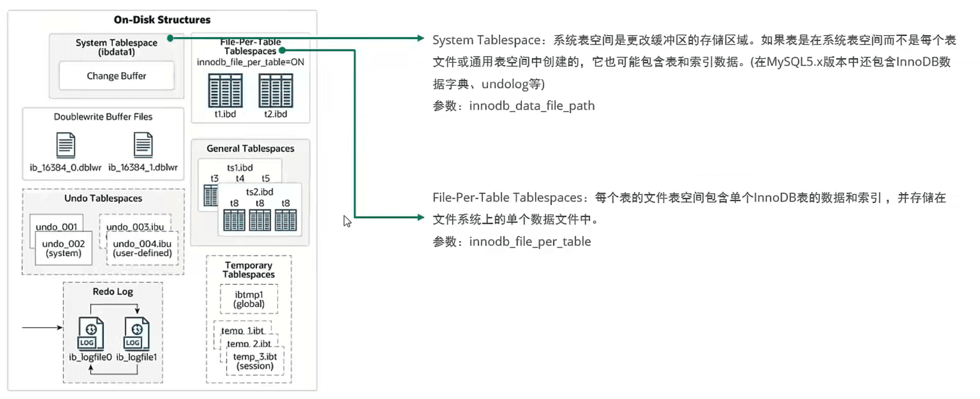Click the 'ib_16384_1.dblwr' file name
Viewport: 980px width, 399px height.
(x=143, y=167)
